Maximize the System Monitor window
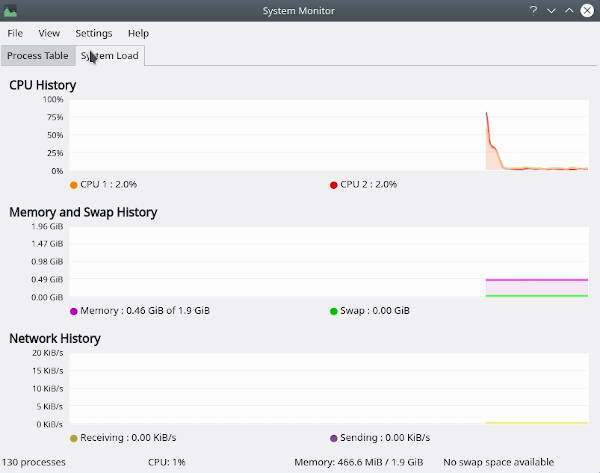Viewport: 600px width, 473px height. point(569,10)
